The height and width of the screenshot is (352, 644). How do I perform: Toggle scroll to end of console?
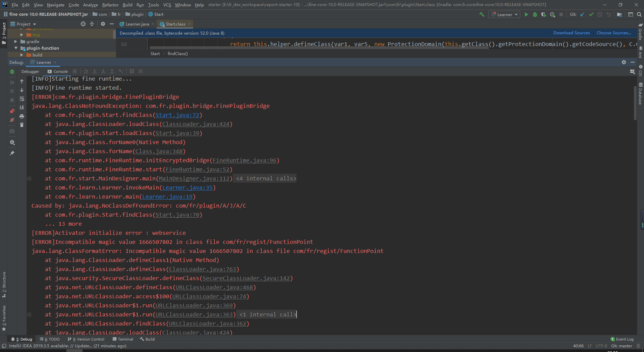(x=22, y=107)
